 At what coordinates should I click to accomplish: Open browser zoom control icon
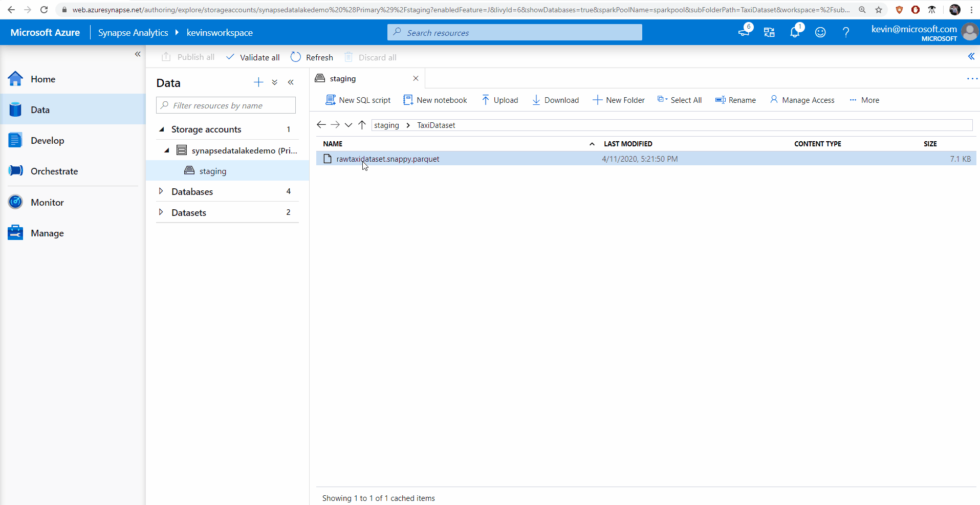(862, 10)
